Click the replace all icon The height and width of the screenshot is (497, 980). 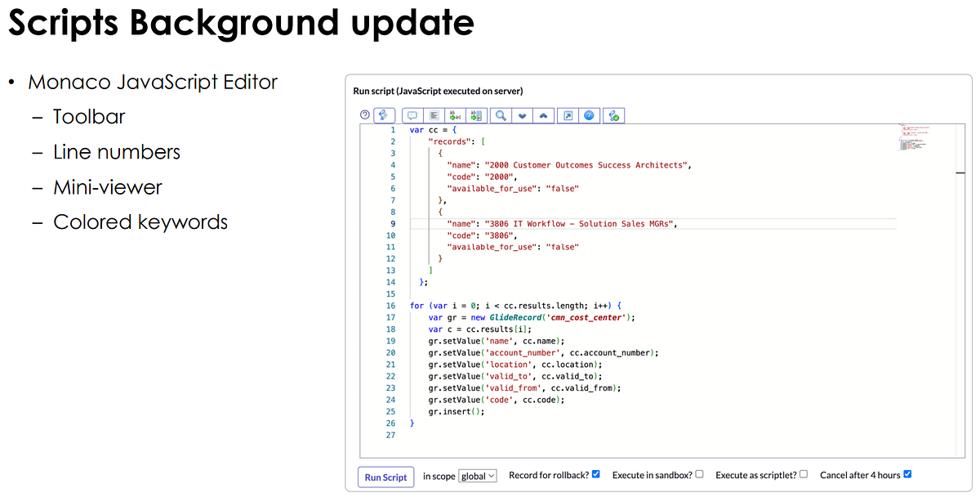(x=477, y=115)
